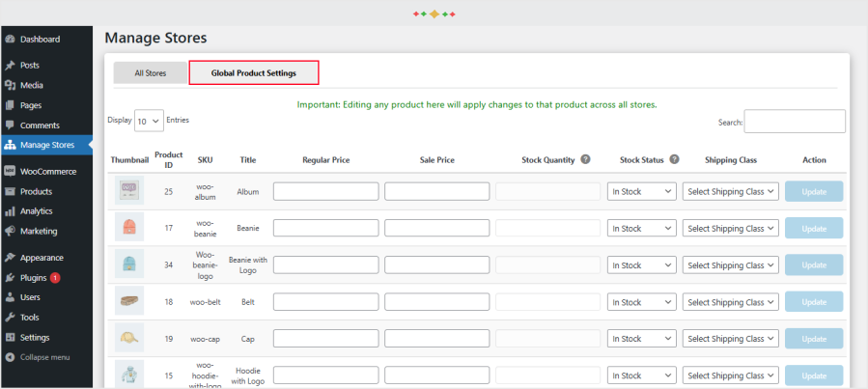Click the Beanie product thumbnail
Image resolution: width=868 pixels, height=389 pixels.
129,227
